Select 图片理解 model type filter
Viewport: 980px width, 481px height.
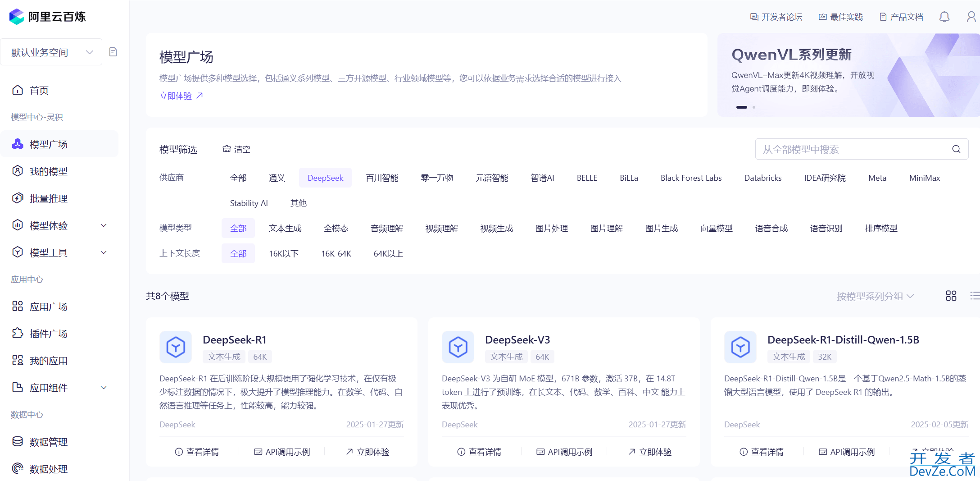point(607,229)
